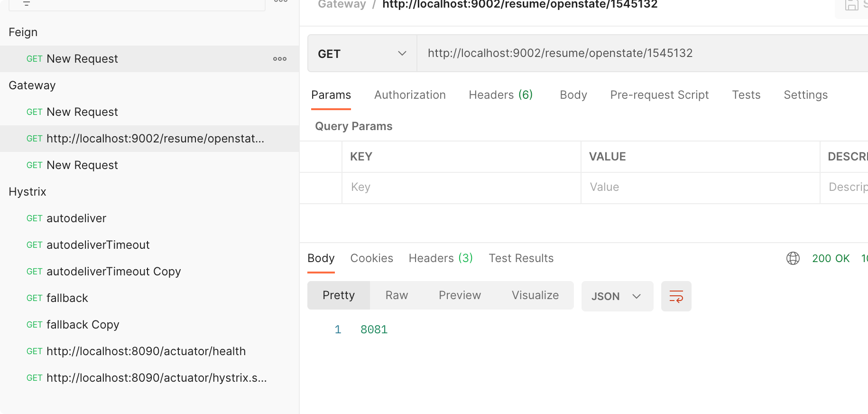Open the Settings tab
Screen dimensions: 868x414
tap(805, 95)
